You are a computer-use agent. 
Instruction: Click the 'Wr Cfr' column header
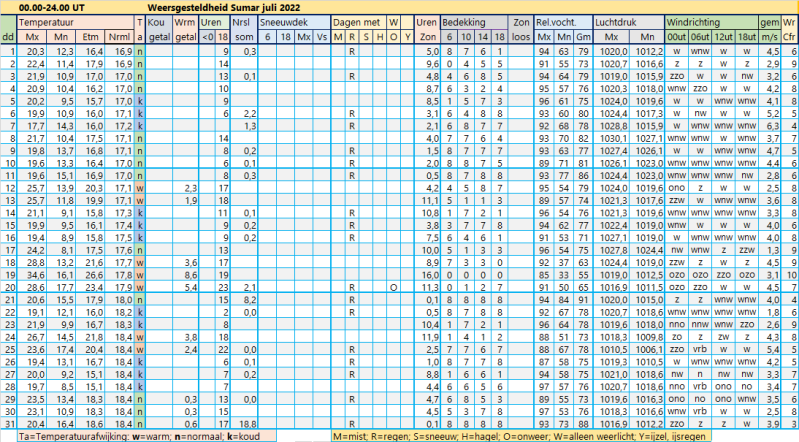789,30
